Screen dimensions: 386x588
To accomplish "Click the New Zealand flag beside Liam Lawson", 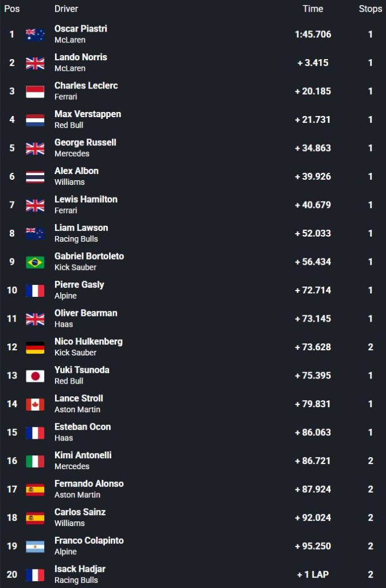I will tap(35, 234).
